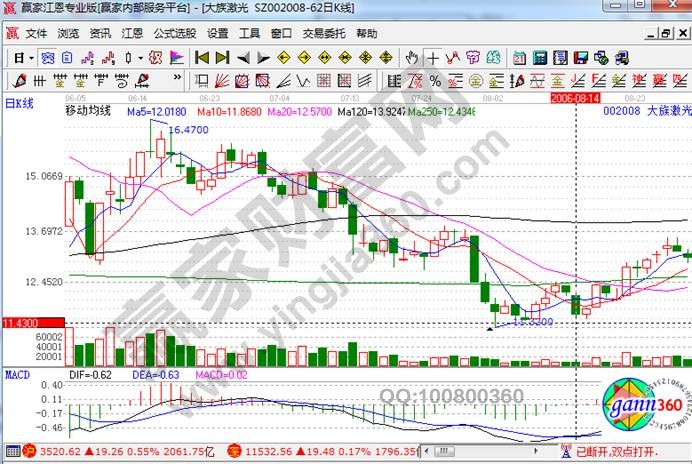Toggle the hand pan tool
The image size is (692, 464).
pyautogui.click(x=413, y=57)
